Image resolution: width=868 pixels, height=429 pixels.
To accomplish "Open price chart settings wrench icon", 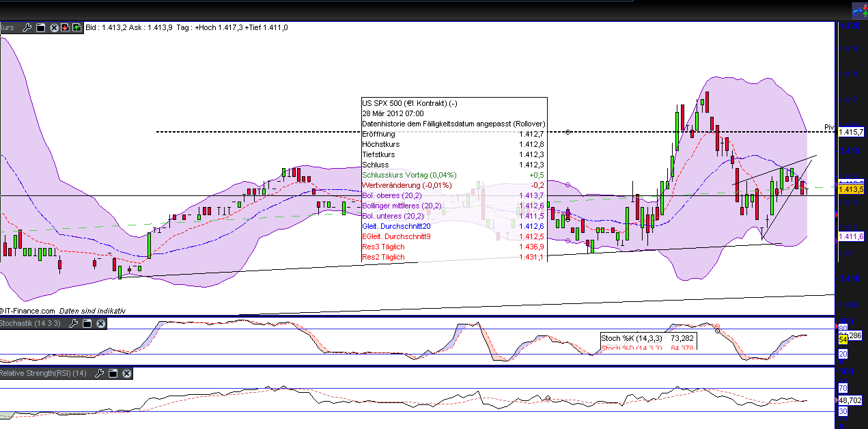I will tap(27, 27).
